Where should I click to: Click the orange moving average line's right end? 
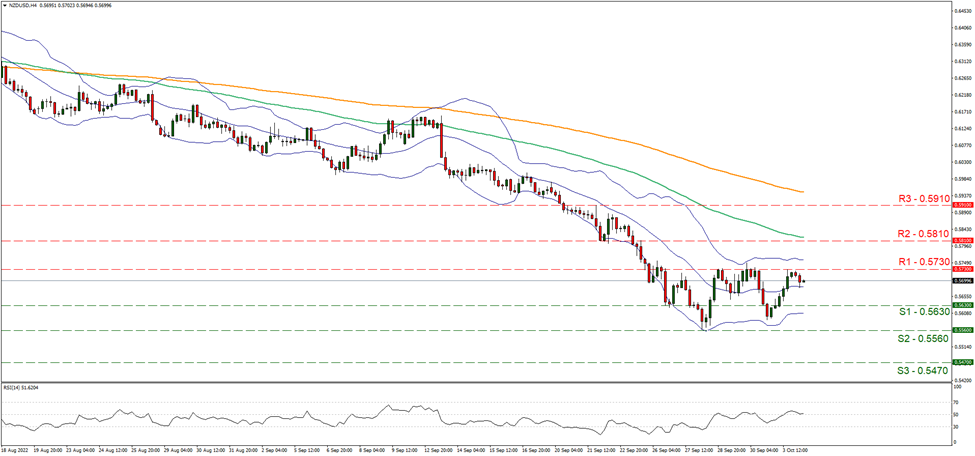click(803, 191)
